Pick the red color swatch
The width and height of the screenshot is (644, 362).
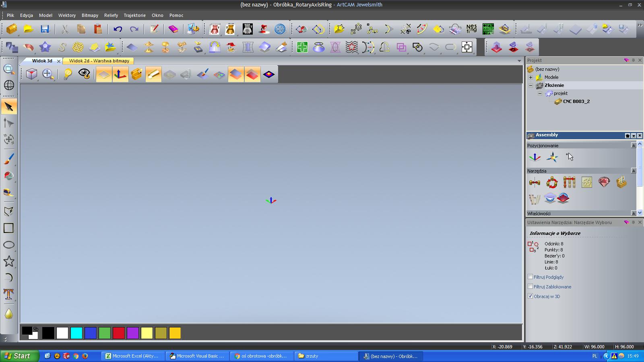(x=119, y=333)
